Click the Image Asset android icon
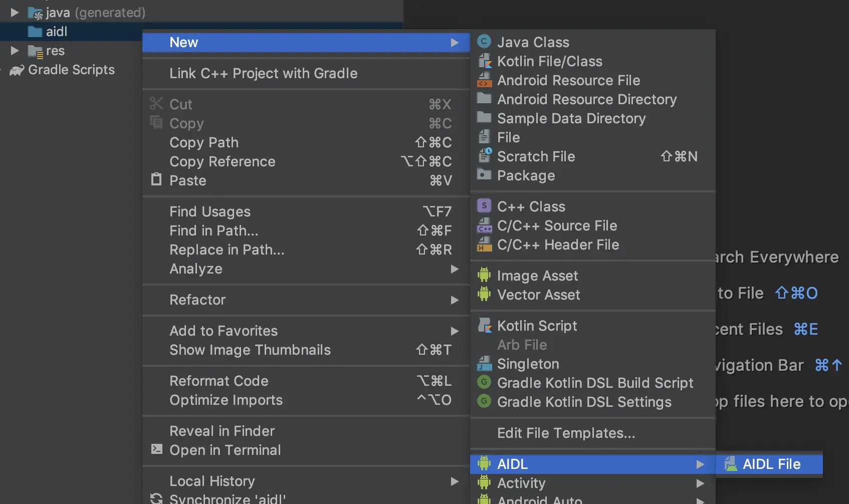 (x=484, y=275)
